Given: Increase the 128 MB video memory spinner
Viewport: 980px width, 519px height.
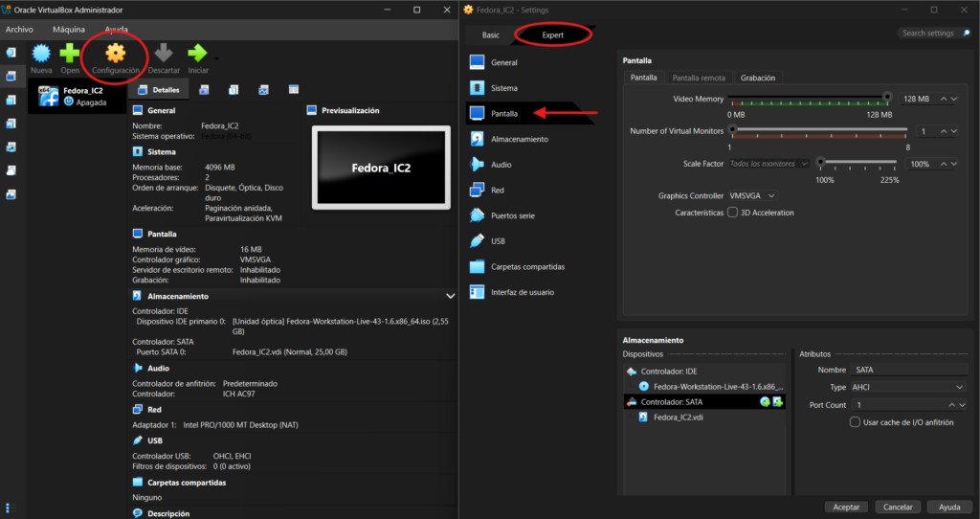Looking at the screenshot, I should (x=944, y=99).
